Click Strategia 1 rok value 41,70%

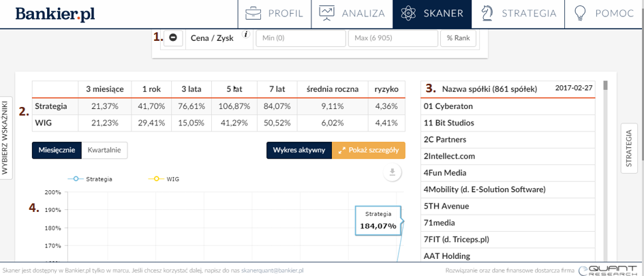[x=151, y=106]
